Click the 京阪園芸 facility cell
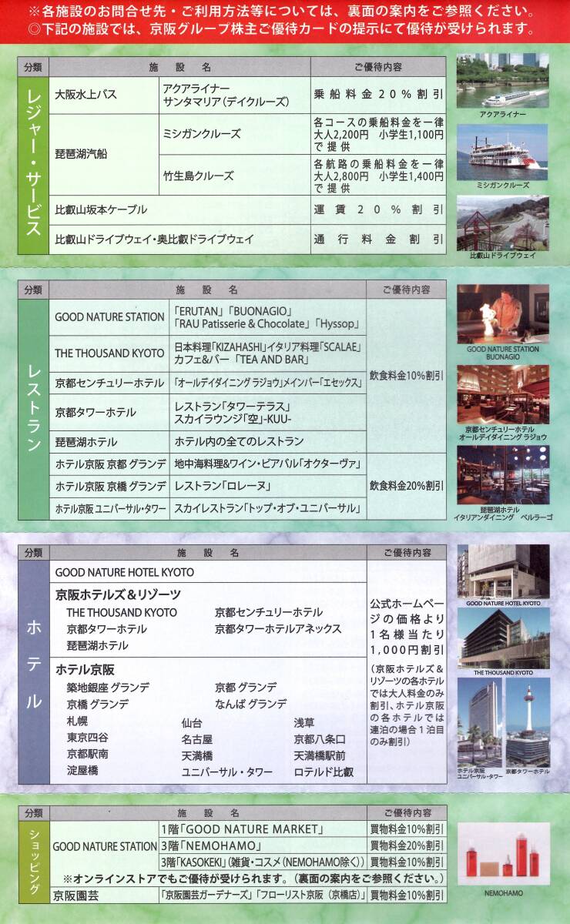The width and height of the screenshot is (570, 924). coord(103,896)
